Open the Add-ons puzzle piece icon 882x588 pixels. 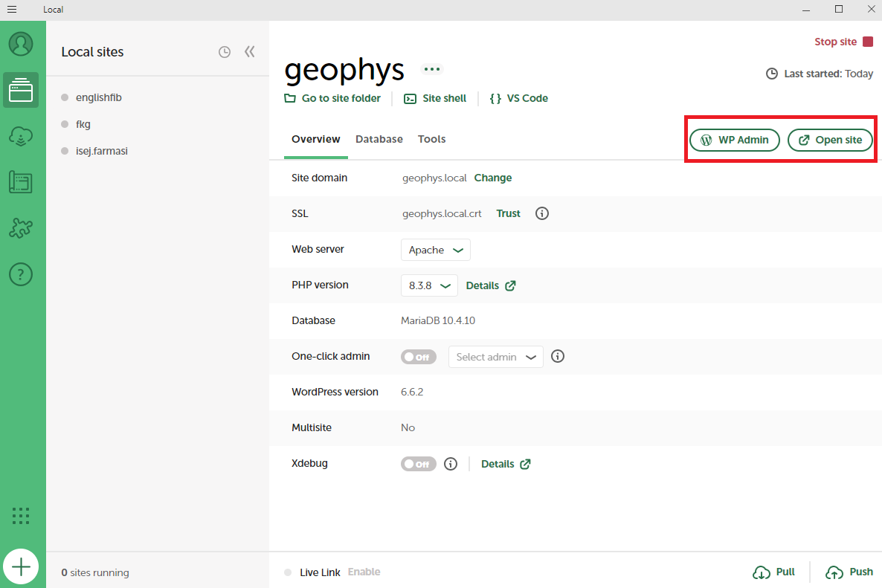[21, 228]
